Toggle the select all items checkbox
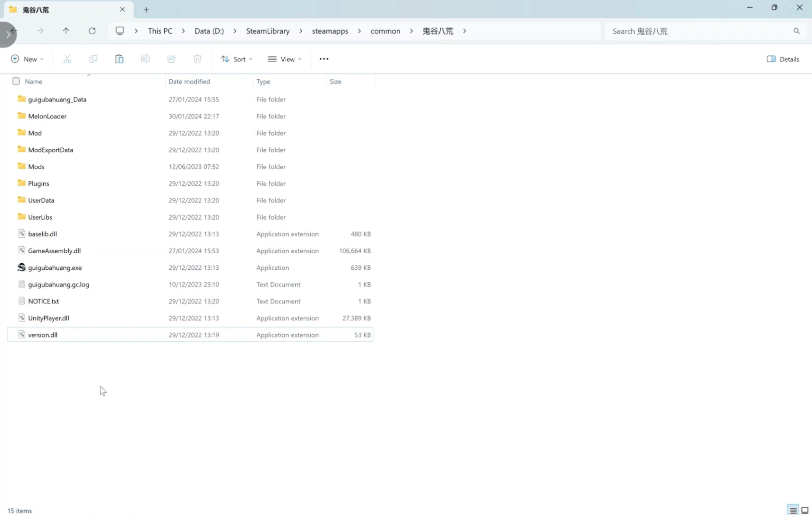Screen dimensions: 812x515 16,81
